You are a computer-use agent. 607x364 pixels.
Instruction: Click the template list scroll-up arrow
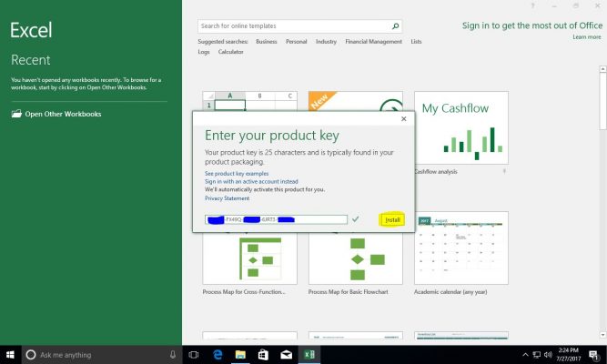tap(602, 69)
